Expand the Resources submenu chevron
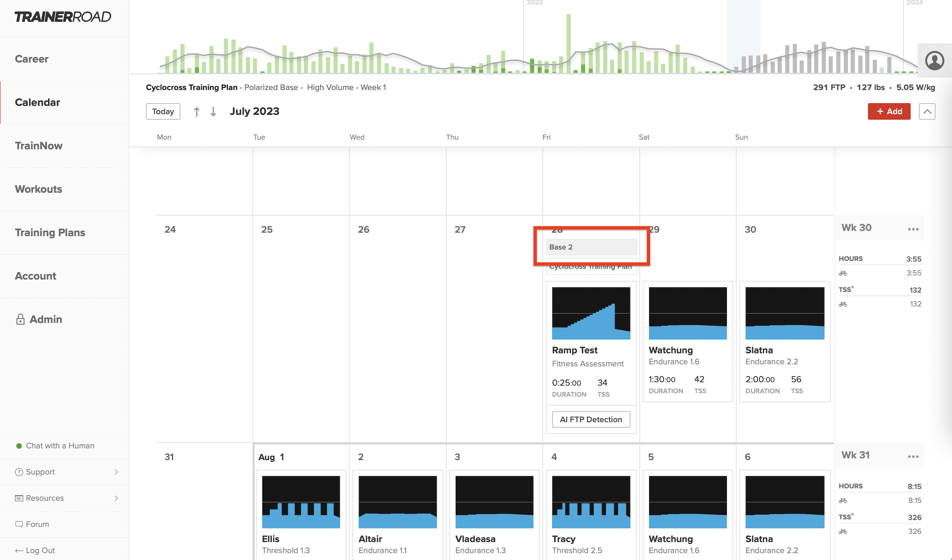Viewport: 952px width, 560px height. [x=116, y=498]
